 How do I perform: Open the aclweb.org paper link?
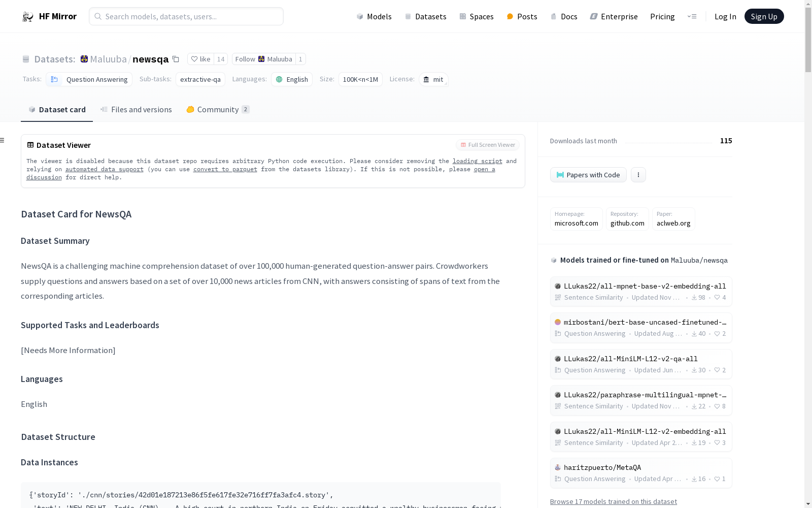[x=673, y=219]
